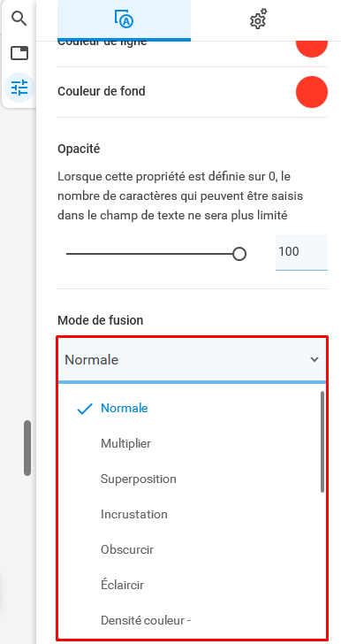Click the opacity value field showing 100
Screen dimensions: 341x644
coord(301,252)
